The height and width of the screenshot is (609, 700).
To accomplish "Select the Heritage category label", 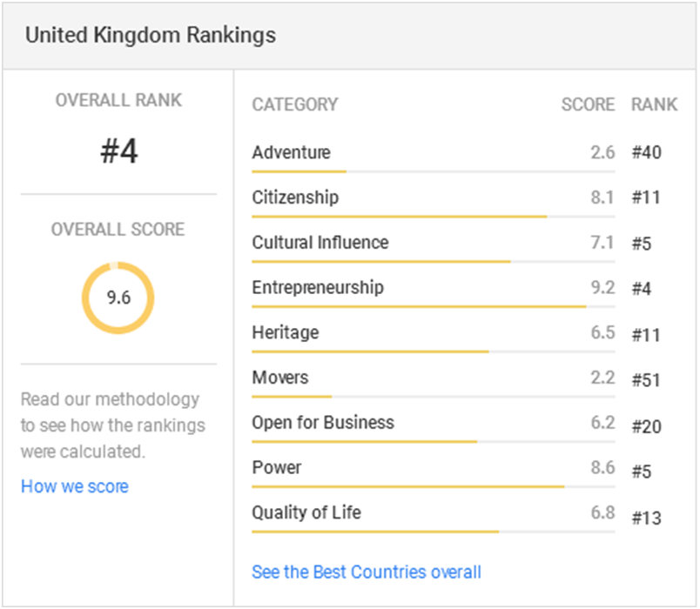I will coord(286,333).
